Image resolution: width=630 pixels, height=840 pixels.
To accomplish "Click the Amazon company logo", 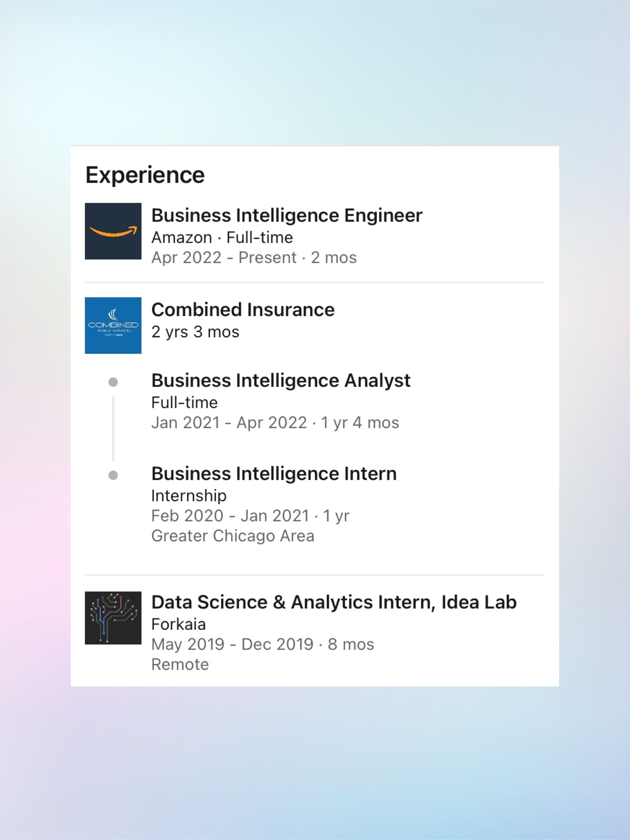I will coord(113,231).
